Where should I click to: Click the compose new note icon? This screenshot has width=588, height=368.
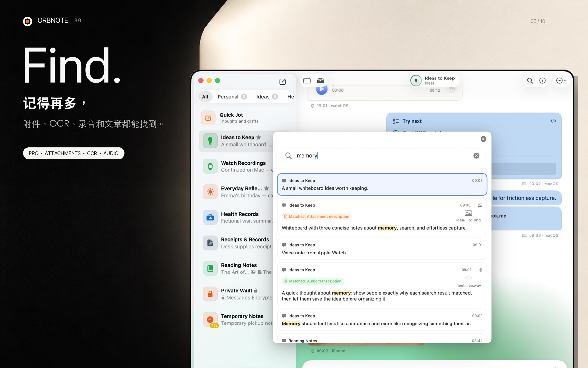[x=283, y=82]
